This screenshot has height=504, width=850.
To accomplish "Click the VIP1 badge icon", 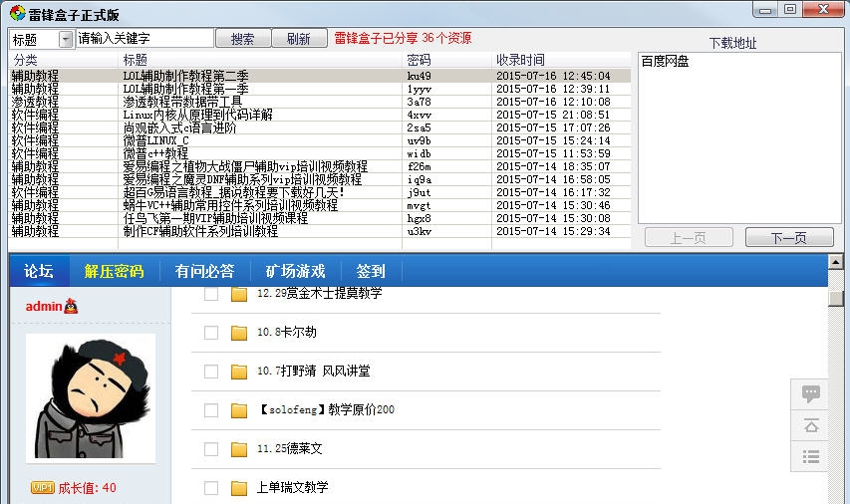I will pos(42,488).
